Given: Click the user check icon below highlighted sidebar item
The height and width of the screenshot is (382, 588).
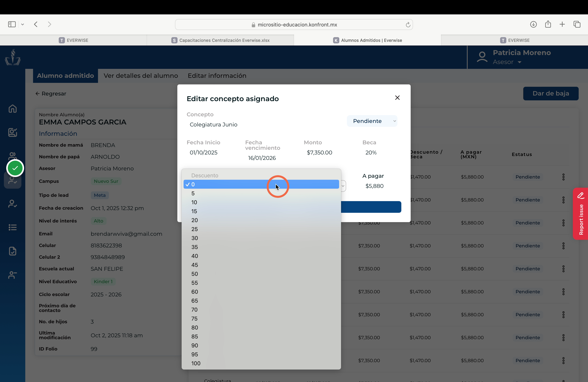Looking at the screenshot, I should (x=13, y=204).
